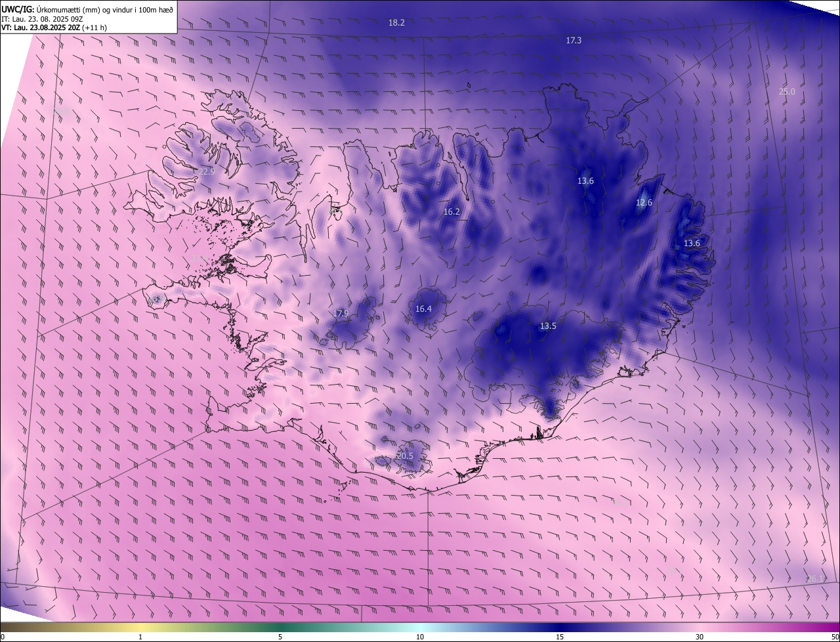
Task: Click the 15 tick on the color scale
Action: 560,637
